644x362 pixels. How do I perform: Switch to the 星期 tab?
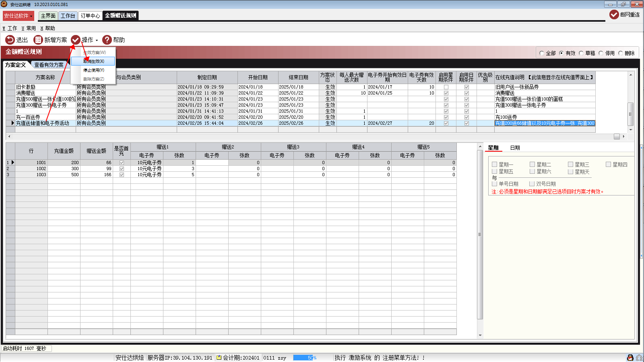[x=493, y=148]
